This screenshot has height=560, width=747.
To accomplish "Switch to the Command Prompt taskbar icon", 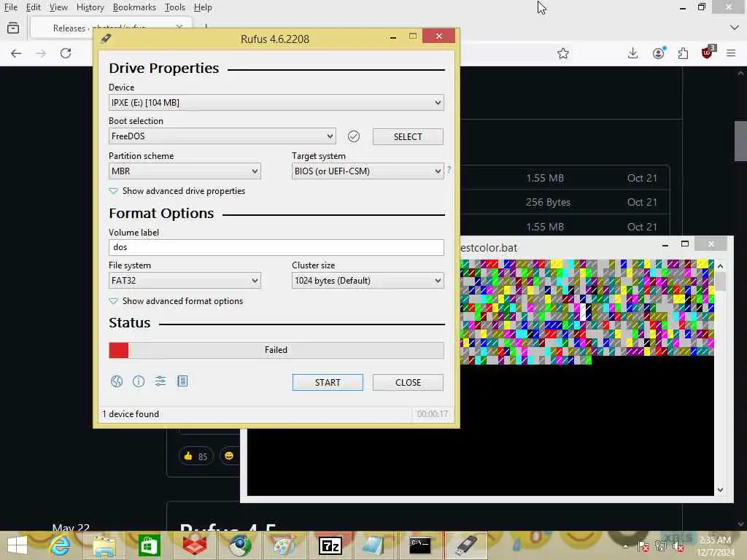I will click(x=420, y=545).
